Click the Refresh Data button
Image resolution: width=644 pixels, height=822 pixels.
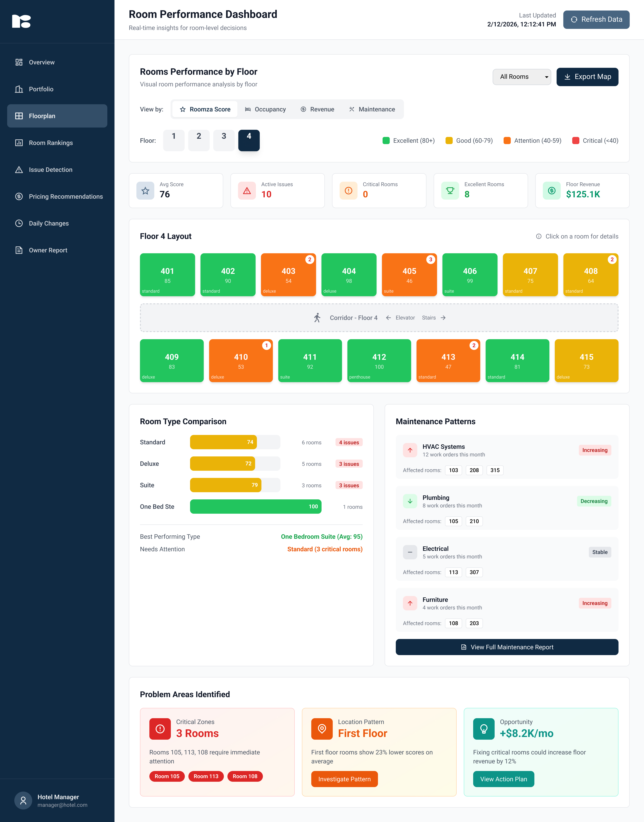tap(596, 20)
